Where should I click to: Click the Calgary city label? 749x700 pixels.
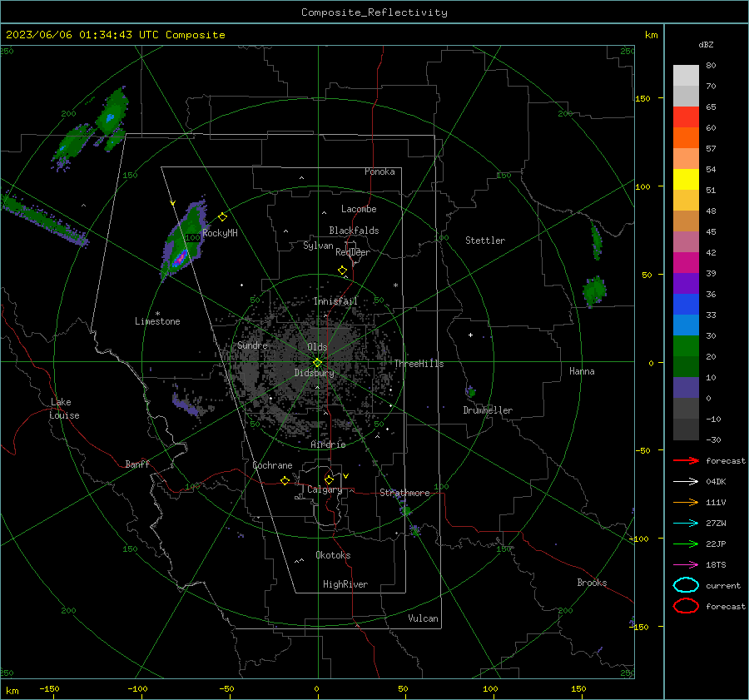[325, 489]
